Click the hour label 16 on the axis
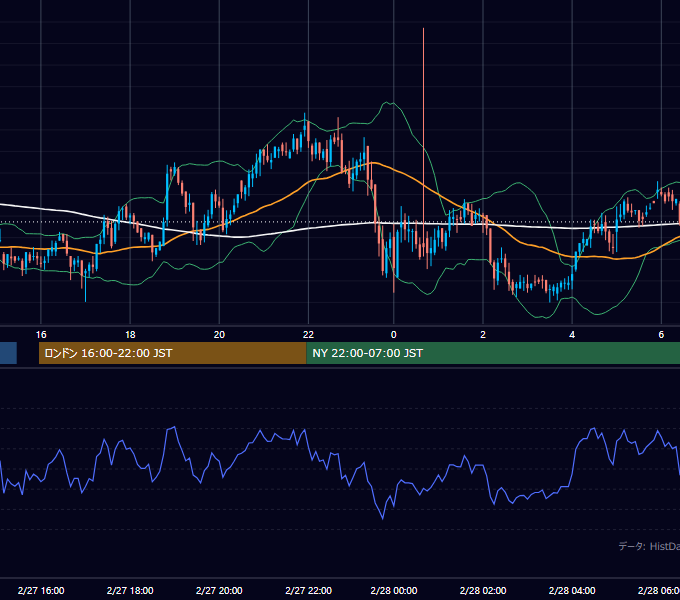This screenshot has height=600, width=680. click(41, 335)
